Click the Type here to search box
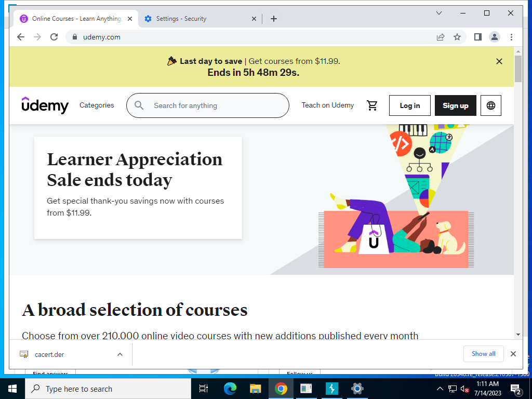This screenshot has height=399, width=532. (x=108, y=389)
